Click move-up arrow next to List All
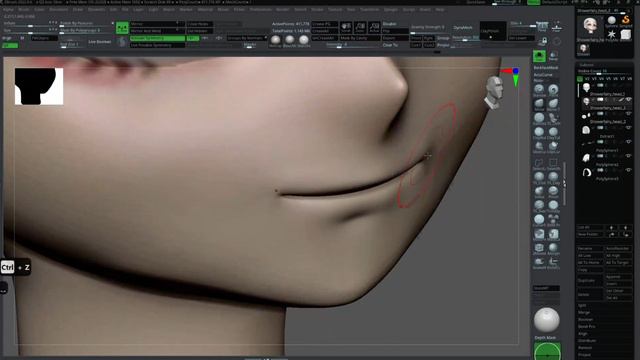The height and width of the screenshot is (360, 640). tap(611, 228)
